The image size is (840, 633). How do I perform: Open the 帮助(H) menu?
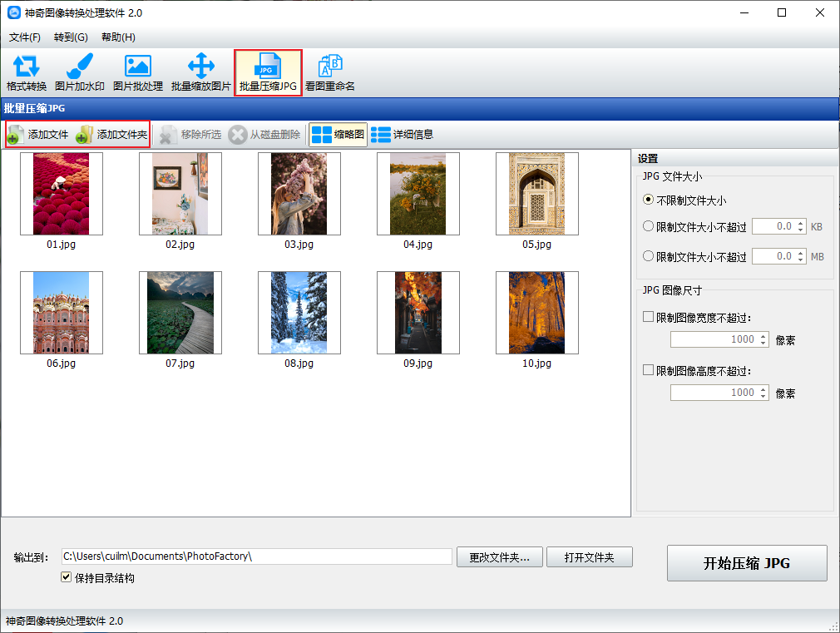coord(118,37)
